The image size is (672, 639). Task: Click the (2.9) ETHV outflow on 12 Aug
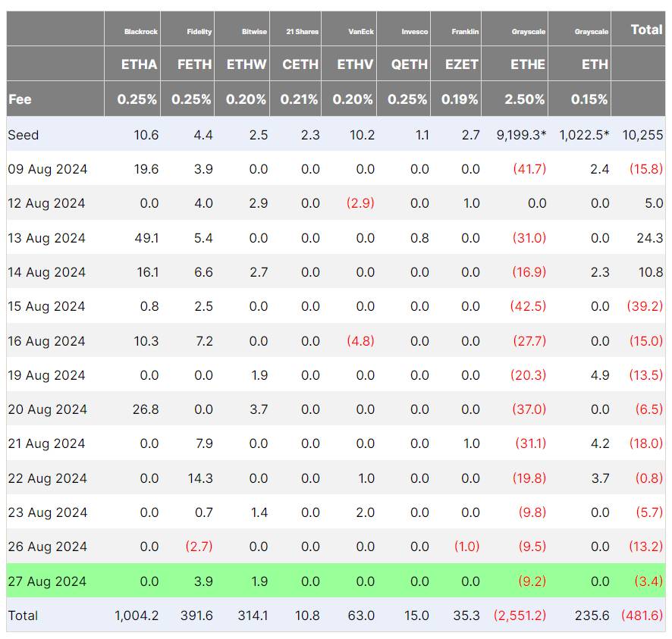[x=360, y=203]
